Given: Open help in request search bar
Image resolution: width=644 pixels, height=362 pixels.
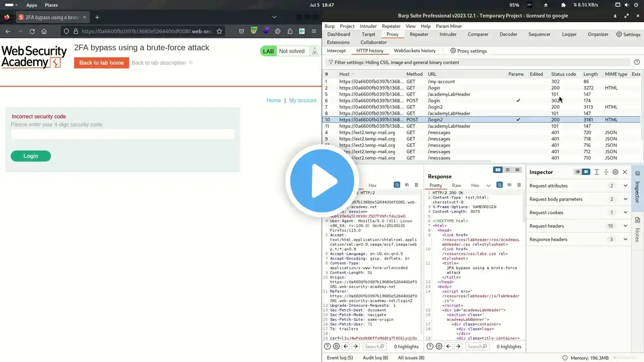Looking at the screenshot, I should (328, 346).
